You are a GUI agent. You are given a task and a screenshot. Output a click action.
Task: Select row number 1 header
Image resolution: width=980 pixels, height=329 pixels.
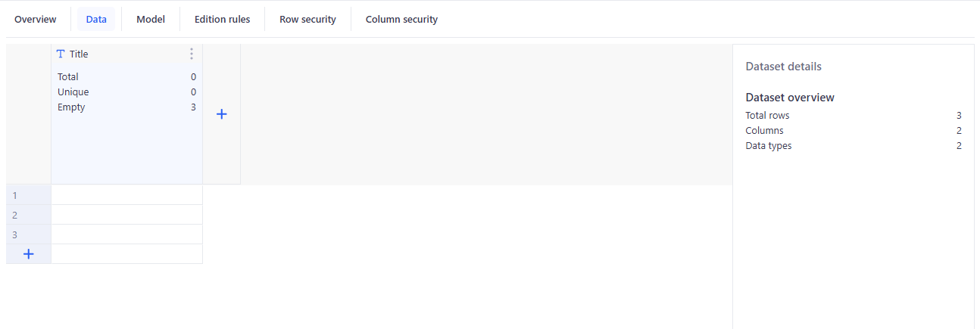(28, 195)
